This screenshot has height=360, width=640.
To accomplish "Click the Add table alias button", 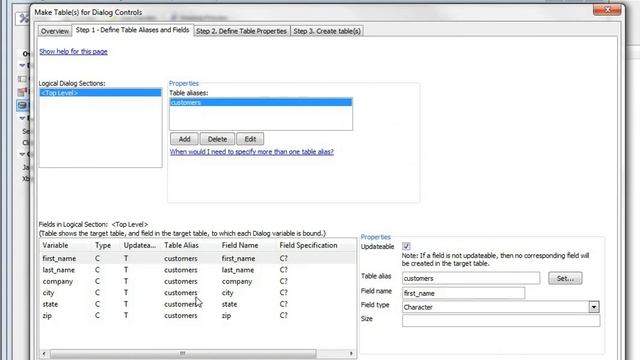I will (x=184, y=139).
